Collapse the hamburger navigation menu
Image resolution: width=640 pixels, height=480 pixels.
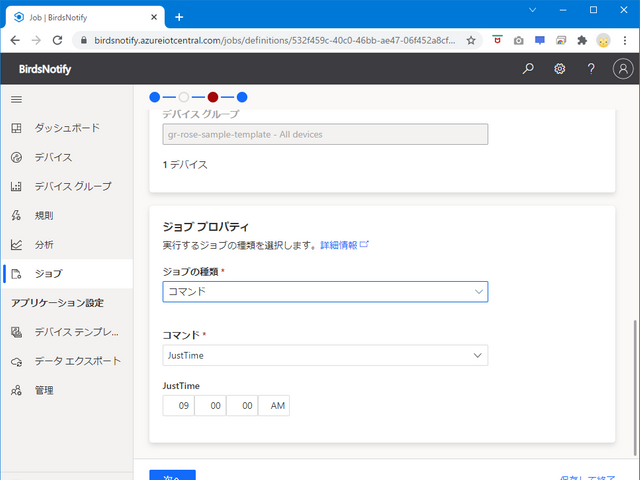coord(16,99)
